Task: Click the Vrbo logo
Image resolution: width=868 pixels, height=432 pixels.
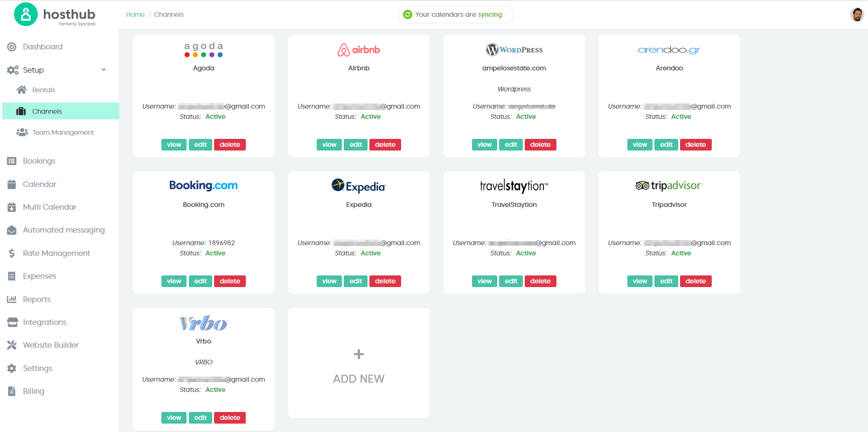Action: [203, 323]
